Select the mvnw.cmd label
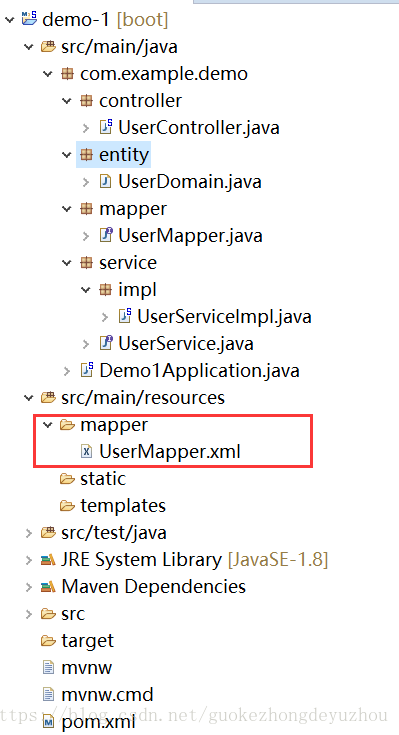 [x=107, y=695]
